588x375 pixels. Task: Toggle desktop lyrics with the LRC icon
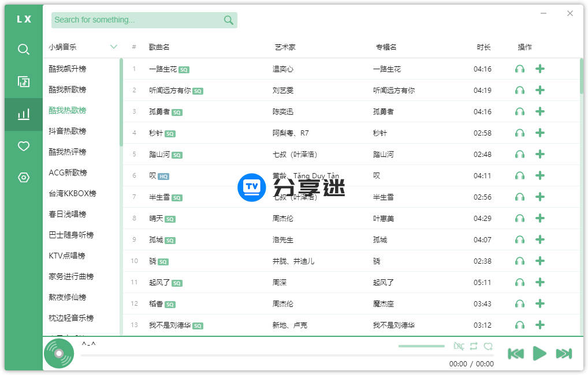(x=459, y=346)
